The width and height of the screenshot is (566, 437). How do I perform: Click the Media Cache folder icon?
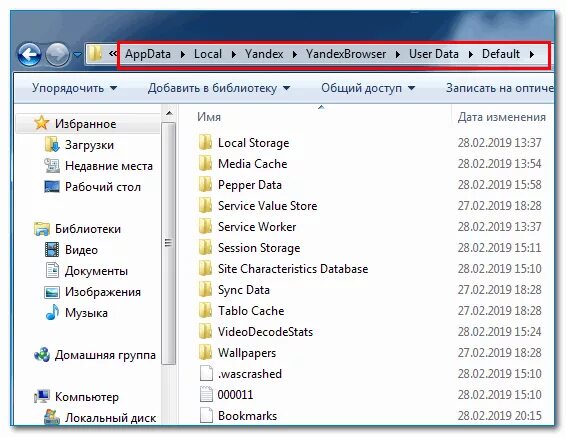click(205, 164)
